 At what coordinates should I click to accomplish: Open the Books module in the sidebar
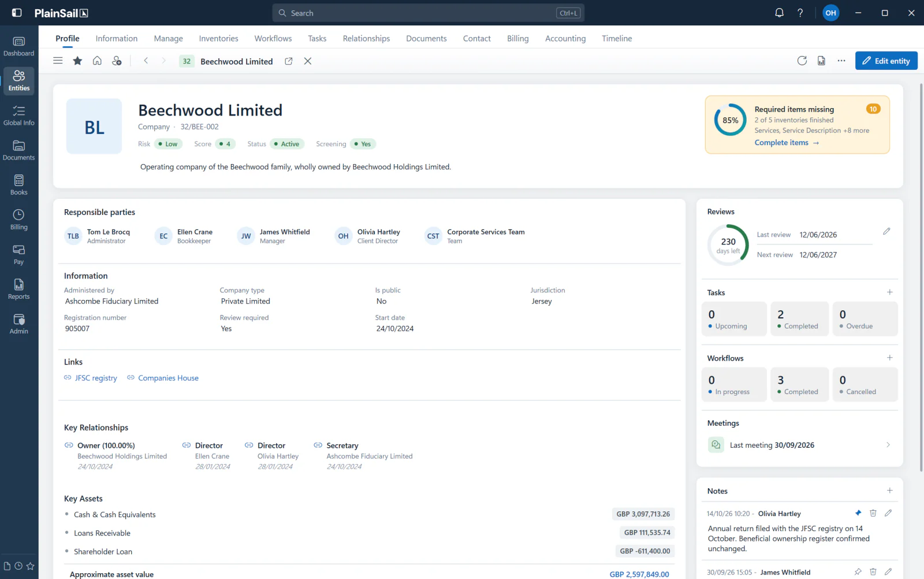[x=19, y=185]
